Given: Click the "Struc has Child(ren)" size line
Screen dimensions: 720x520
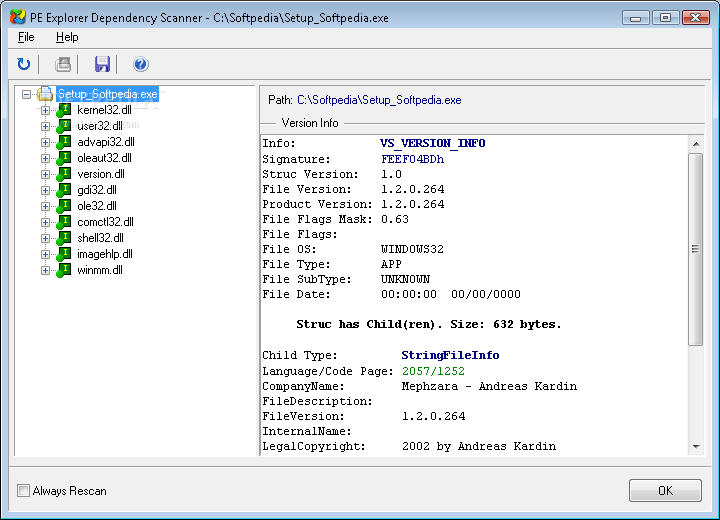Looking at the screenshot, I should (x=428, y=325).
